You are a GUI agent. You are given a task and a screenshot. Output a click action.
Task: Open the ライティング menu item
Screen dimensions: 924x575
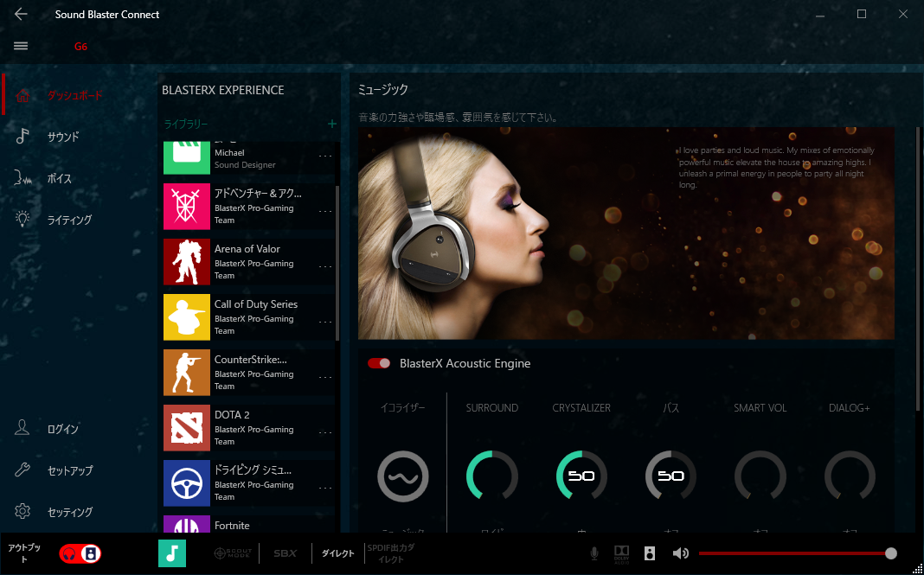point(69,220)
